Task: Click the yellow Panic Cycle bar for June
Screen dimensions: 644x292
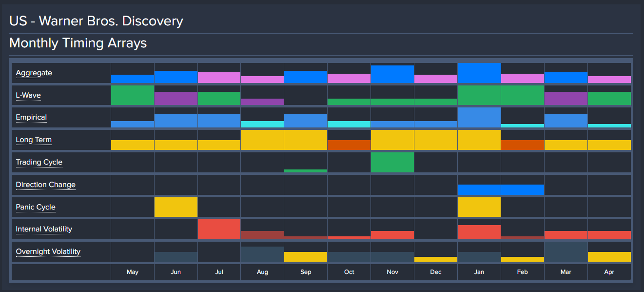Action: coord(176,207)
